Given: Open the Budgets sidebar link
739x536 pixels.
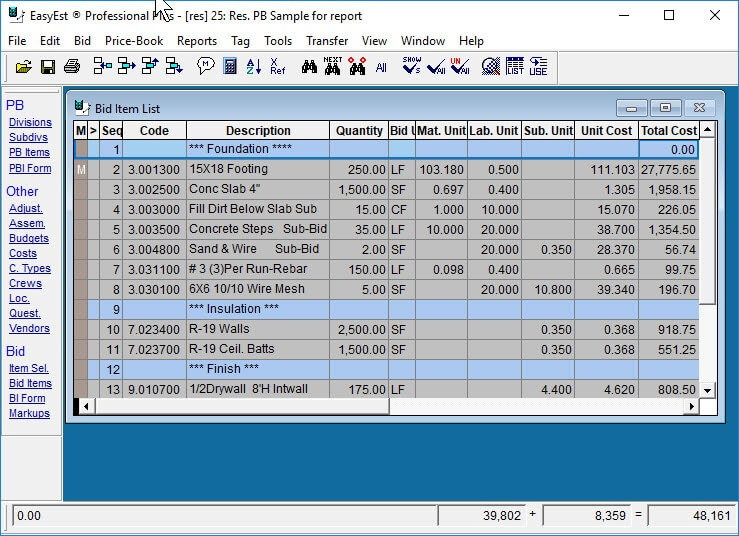Looking at the screenshot, I should pyautogui.click(x=29, y=238).
